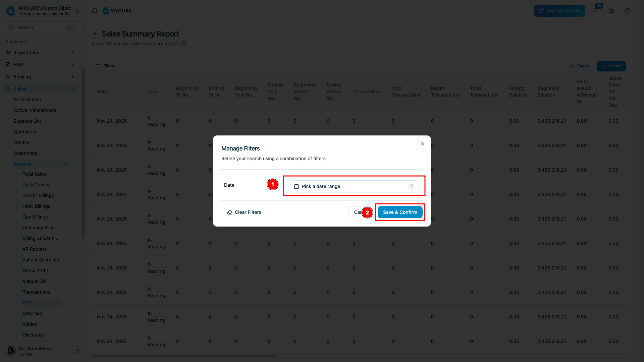This screenshot has height=362, width=644.
Task: Close the Manage Filters dialog
Action: click(423, 144)
